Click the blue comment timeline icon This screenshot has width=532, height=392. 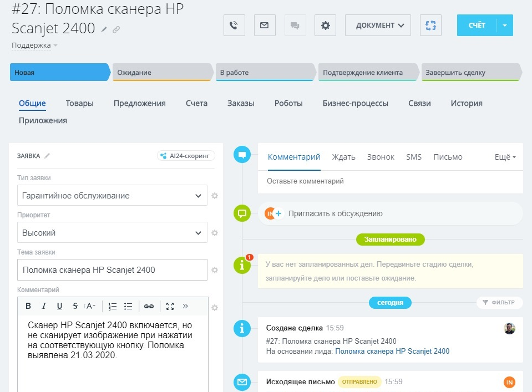click(242, 155)
